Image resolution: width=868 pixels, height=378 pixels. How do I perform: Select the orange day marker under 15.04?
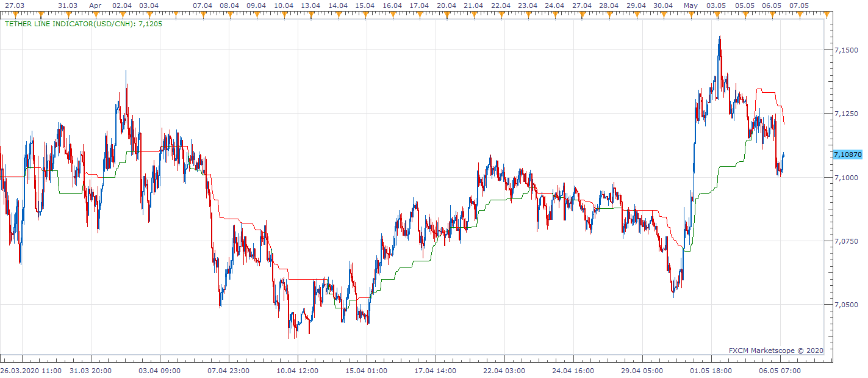point(365,14)
